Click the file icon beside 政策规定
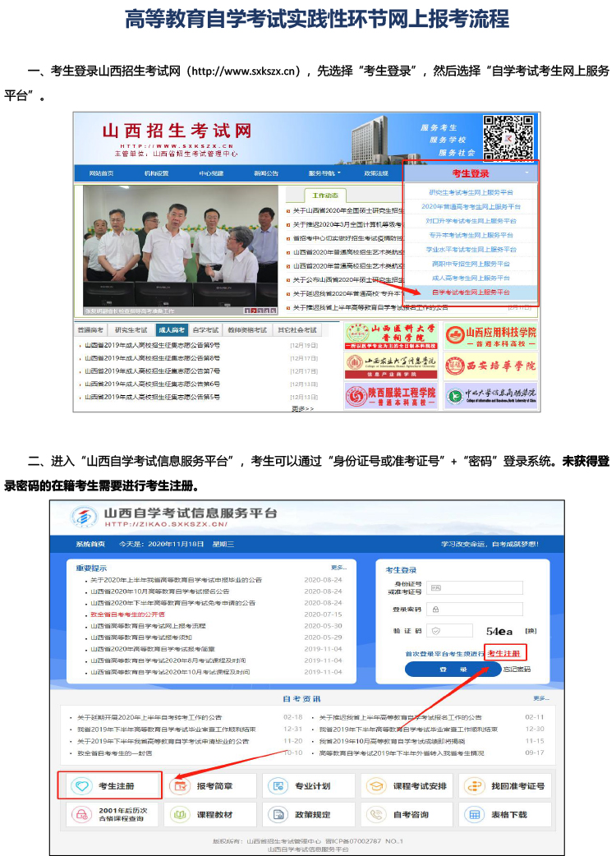Image resolution: width=616 pixels, height=856 pixels. (278, 814)
